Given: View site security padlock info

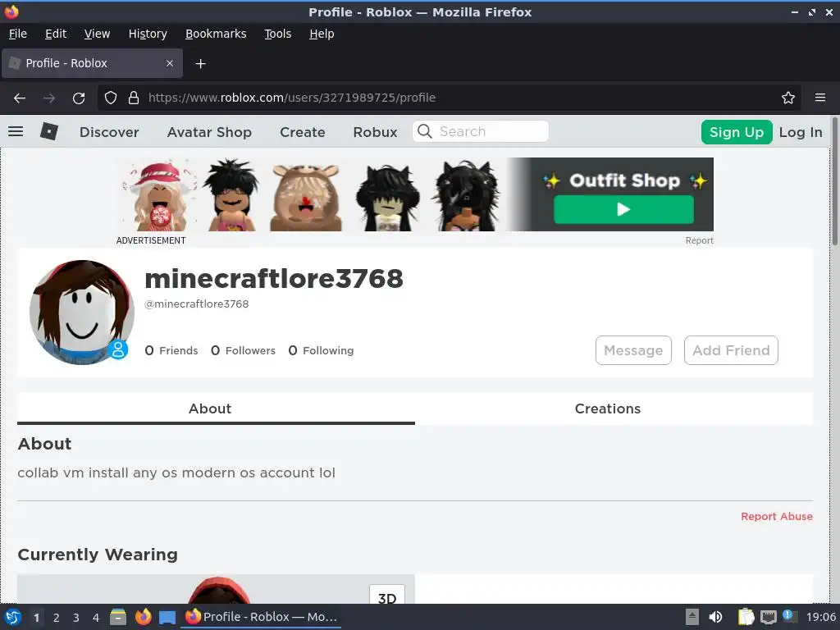Looking at the screenshot, I should [x=134, y=98].
